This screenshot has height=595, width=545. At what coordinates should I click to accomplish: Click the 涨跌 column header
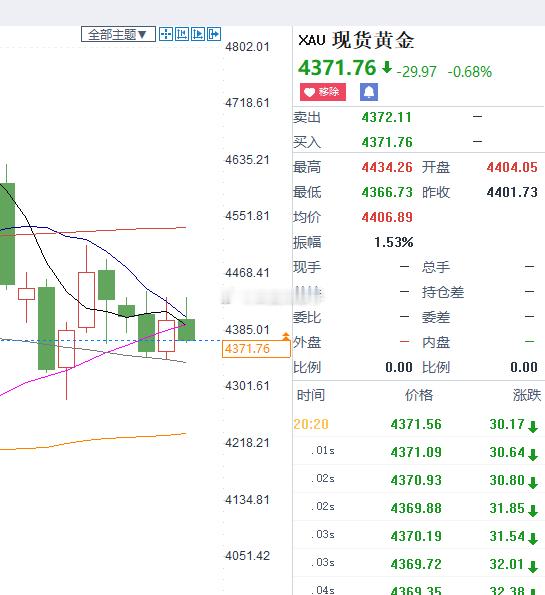(527, 395)
